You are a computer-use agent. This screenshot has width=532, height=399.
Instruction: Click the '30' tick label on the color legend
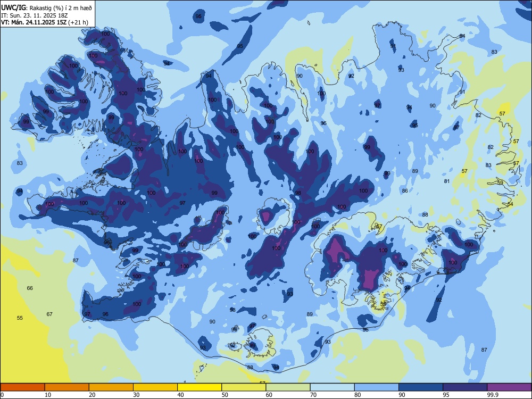[136, 395]
